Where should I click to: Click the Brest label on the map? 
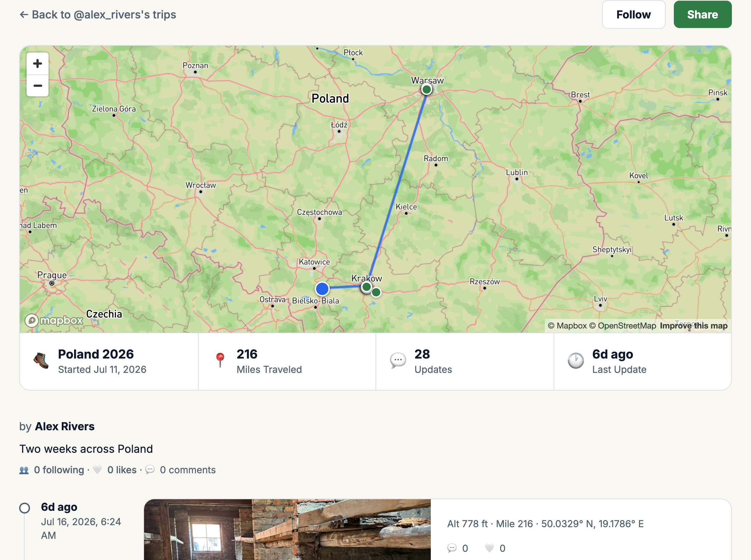tap(580, 95)
